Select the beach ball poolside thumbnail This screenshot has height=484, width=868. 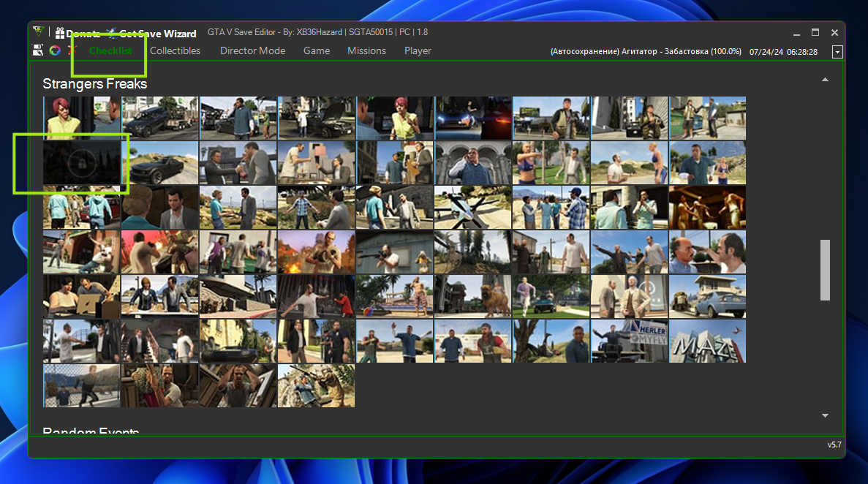tap(395, 296)
